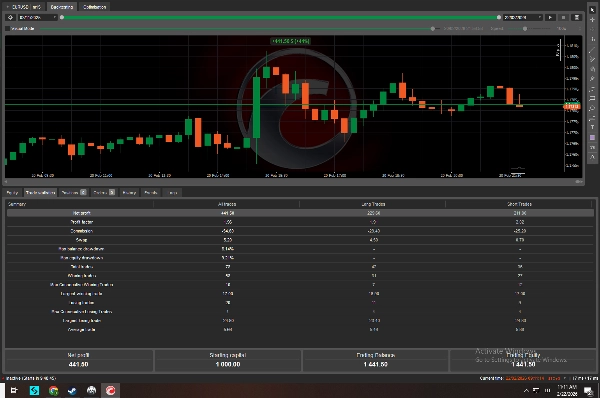Select the Commission row label

[82, 231]
